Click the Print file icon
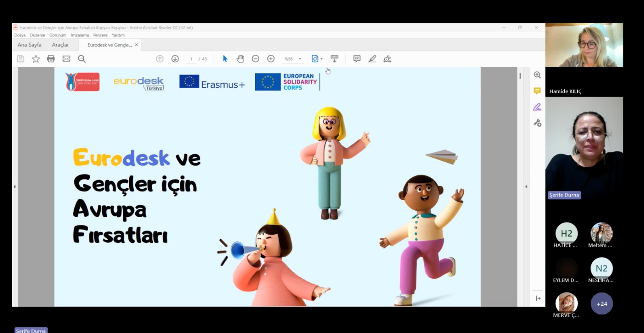This screenshot has width=644, height=333. click(51, 59)
